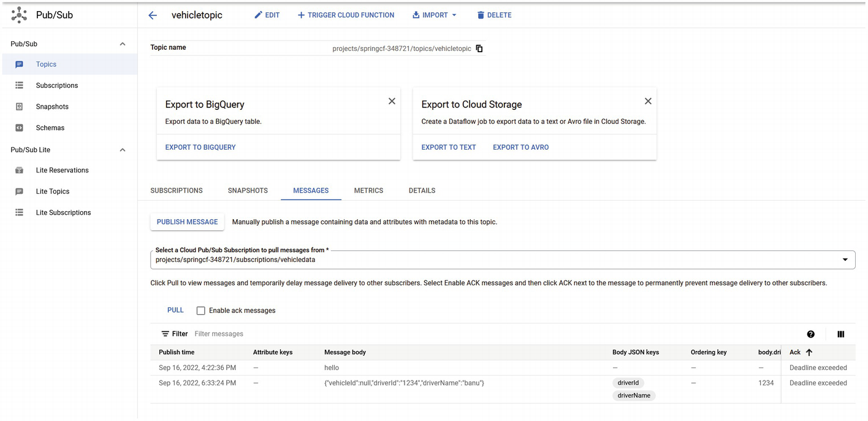Viewport: 868px width, 421px height.
Task: Enable ack messages checkbox
Action: [x=200, y=311]
